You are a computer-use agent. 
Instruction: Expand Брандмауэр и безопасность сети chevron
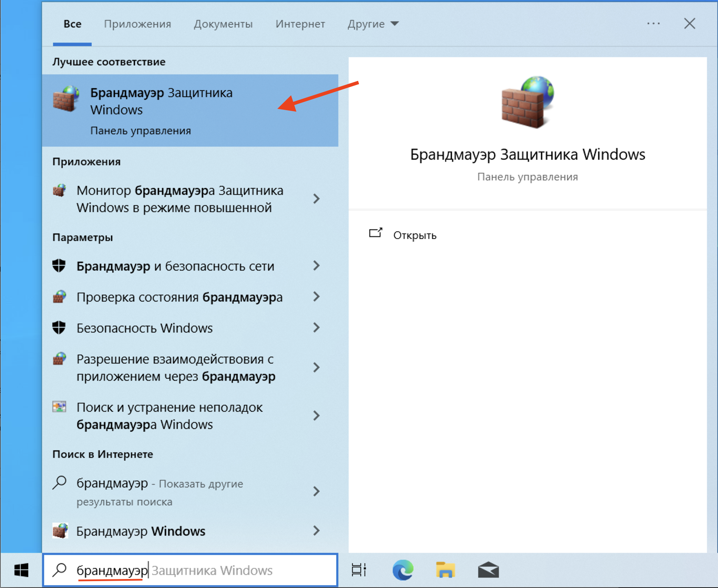(x=316, y=265)
